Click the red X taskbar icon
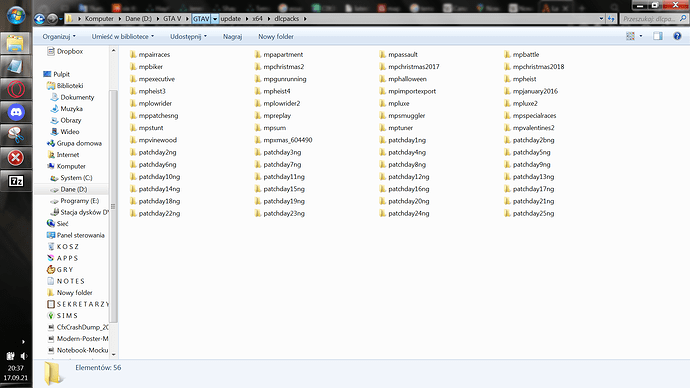 16,158
